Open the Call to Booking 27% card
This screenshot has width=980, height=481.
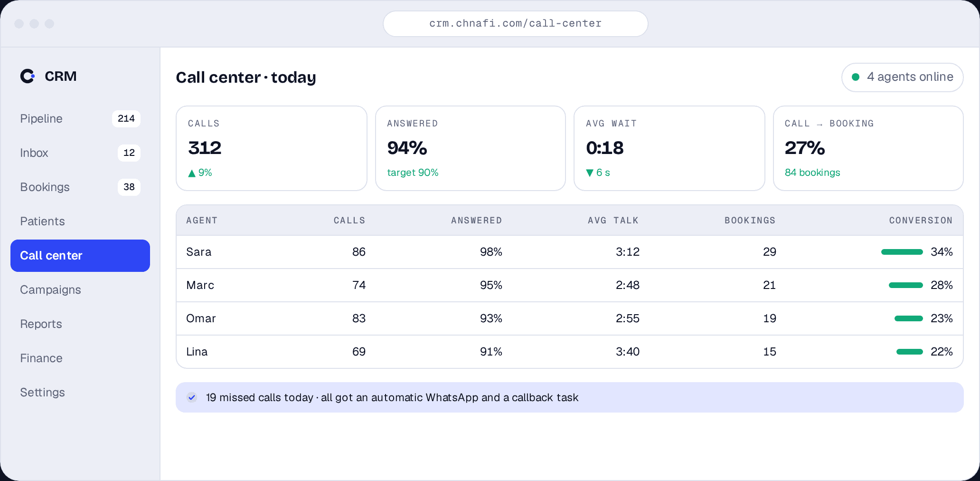[x=868, y=148]
